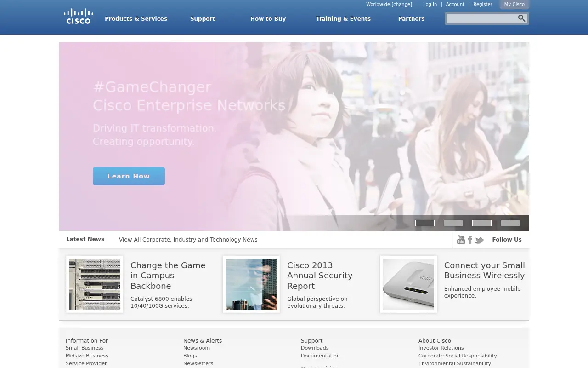Open Cisco 2013 Annual Security Report headline
The height and width of the screenshot is (368, 588).
tap(320, 276)
